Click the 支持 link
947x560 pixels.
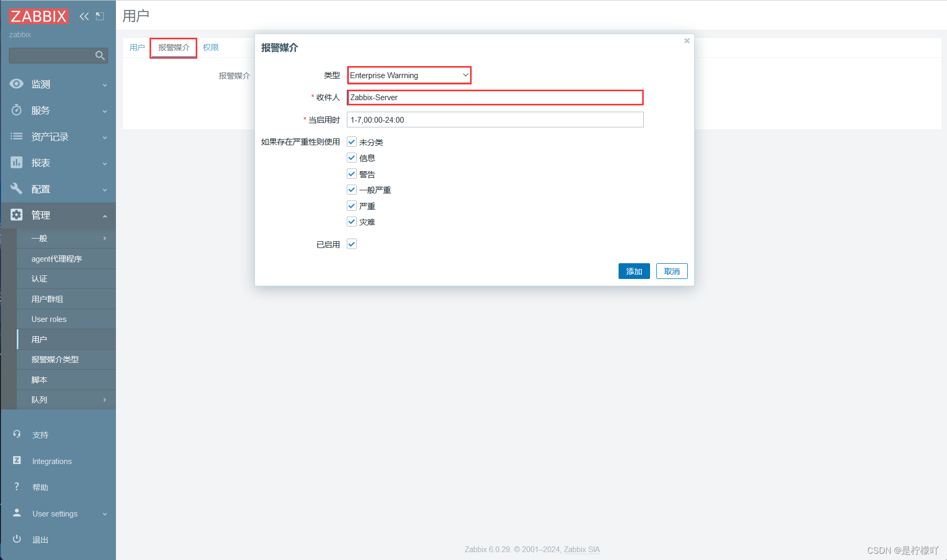(x=40, y=435)
